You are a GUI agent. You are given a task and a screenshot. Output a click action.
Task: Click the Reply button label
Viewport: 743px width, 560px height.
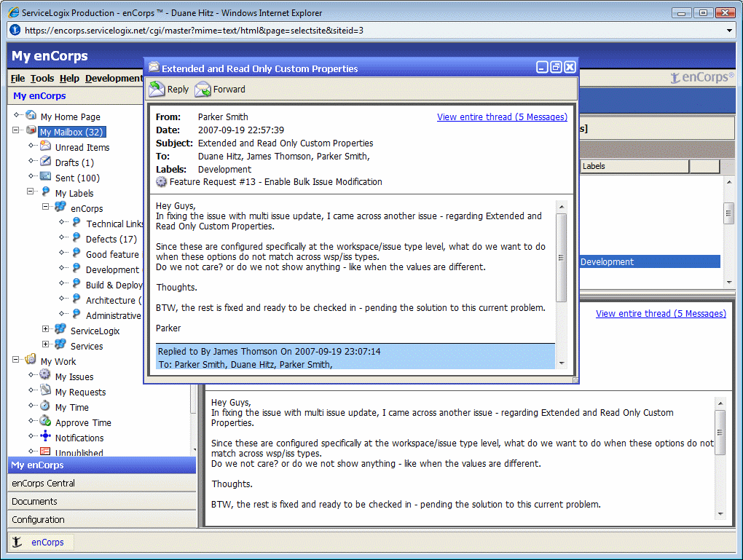(x=178, y=89)
